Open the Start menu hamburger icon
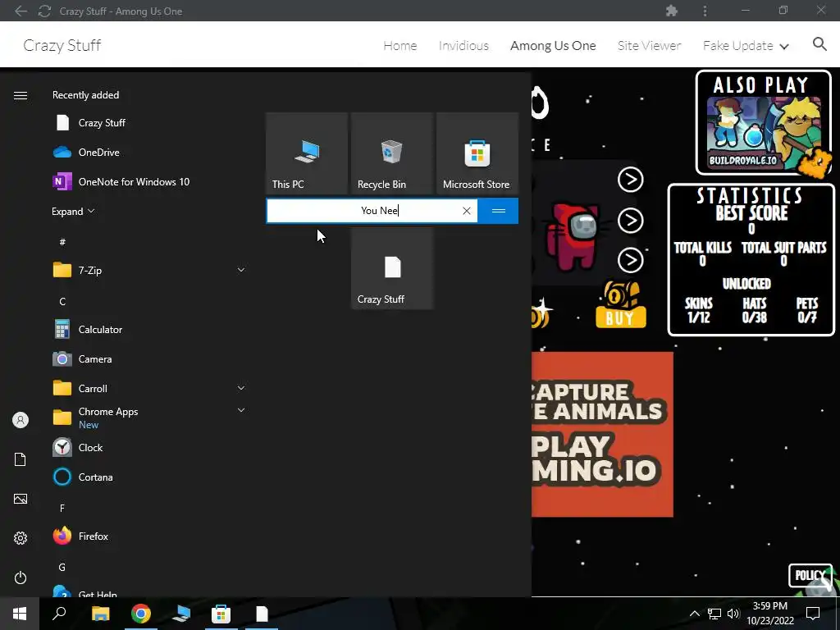Screen dimensions: 840x630 point(21,95)
